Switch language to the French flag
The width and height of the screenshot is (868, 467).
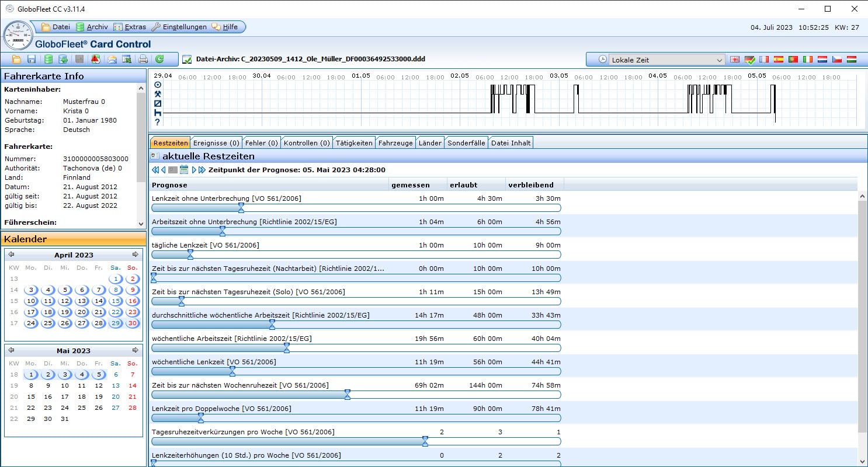765,60
